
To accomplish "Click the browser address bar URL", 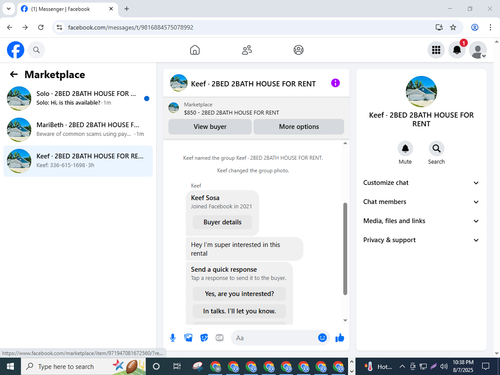I will coord(130,27).
